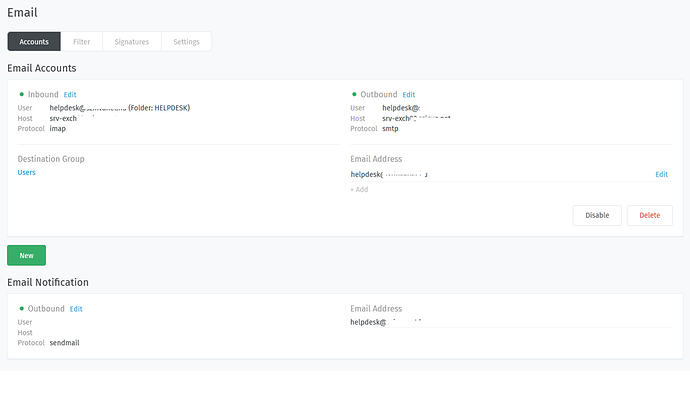Click the Destination Group heading
690x400 pixels.
[x=51, y=159]
